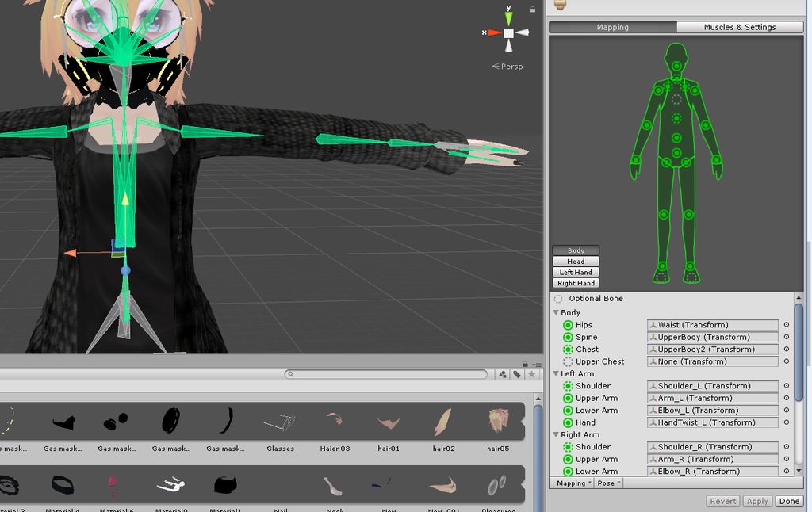Open object picker for Hips bone
This screenshot has width=812, height=512.
786,325
